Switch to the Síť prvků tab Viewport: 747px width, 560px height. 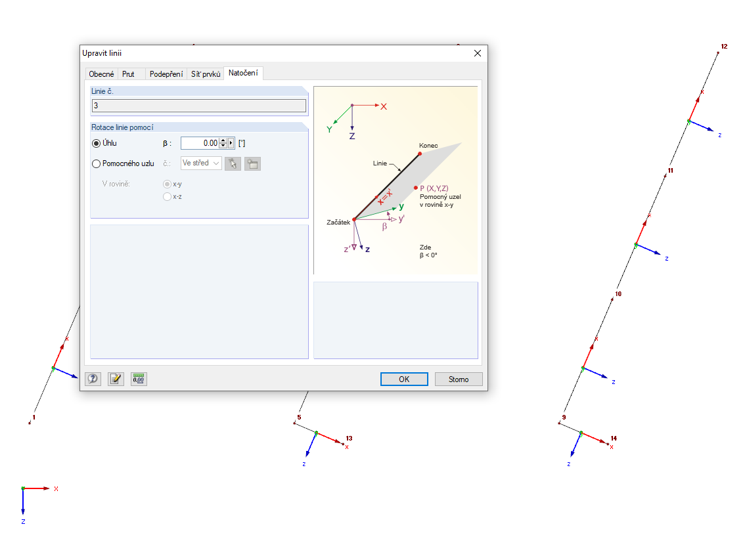click(206, 74)
